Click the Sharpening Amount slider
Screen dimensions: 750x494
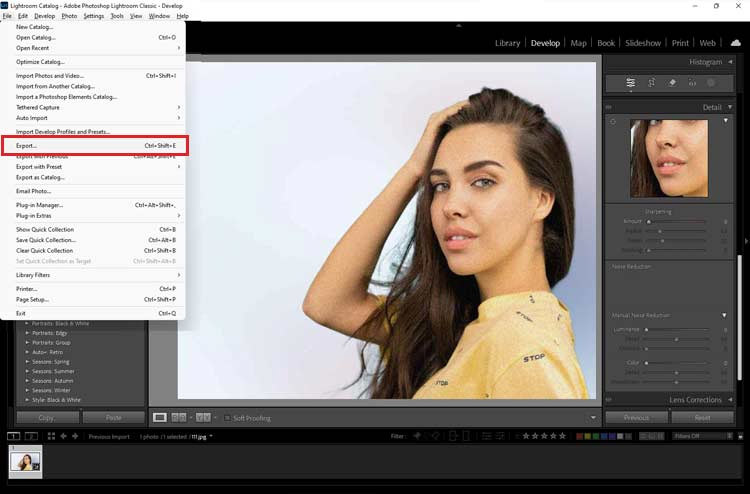pyautogui.click(x=676, y=221)
